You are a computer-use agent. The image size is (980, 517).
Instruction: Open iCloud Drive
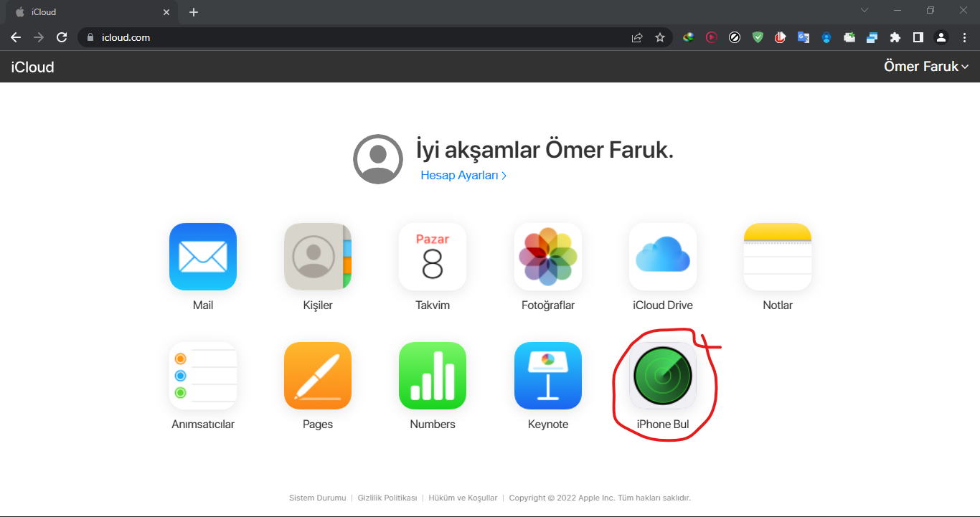662,257
